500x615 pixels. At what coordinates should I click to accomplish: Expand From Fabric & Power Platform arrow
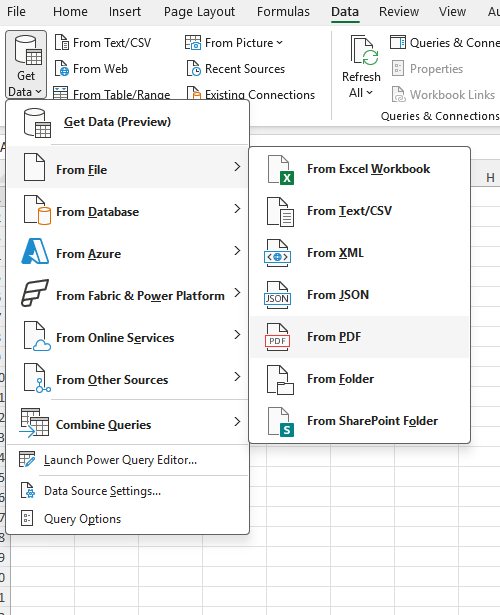coord(237,293)
